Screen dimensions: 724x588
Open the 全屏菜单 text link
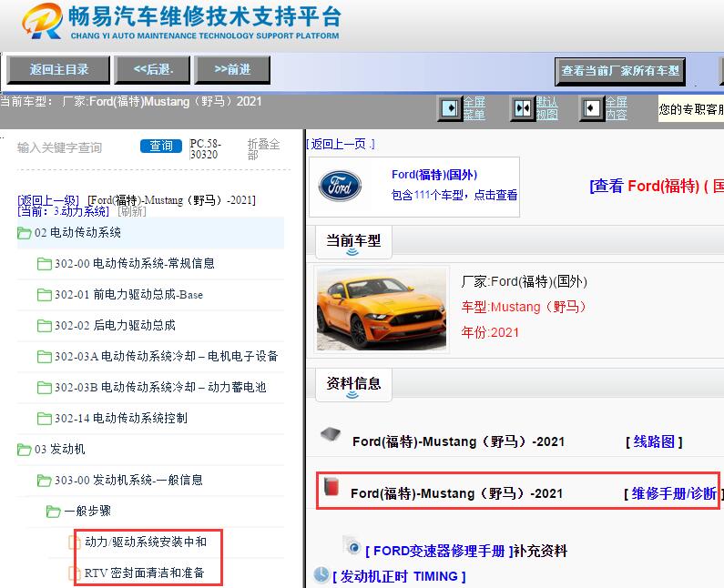pos(474,108)
